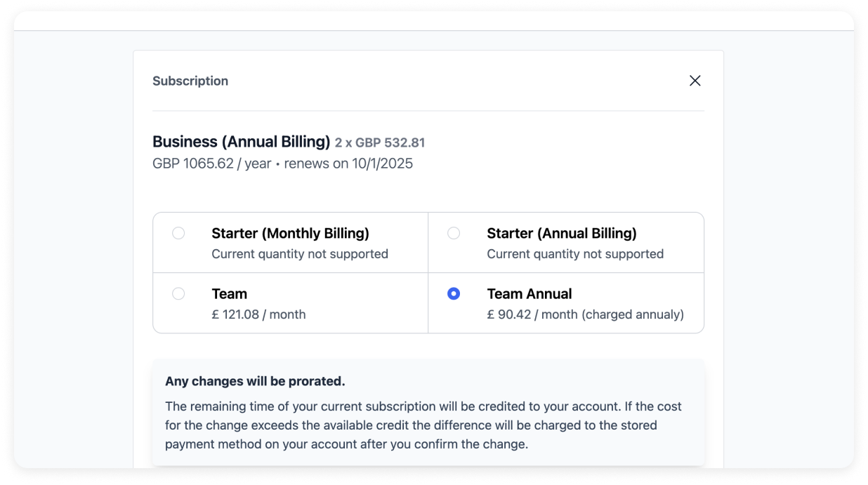Select the Starter (Monthly Billing) radio button
The height and width of the screenshot is (485, 868).
[178, 233]
